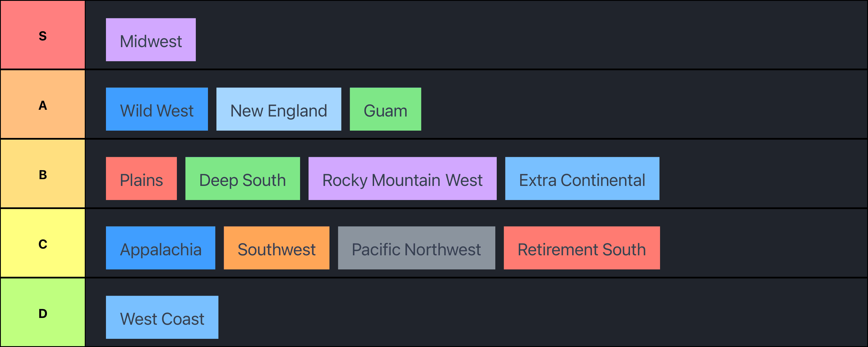Select the Retirement South tile
Image resolution: width=868 pixels, height=347 pixels.
click(x=581, y=248)
